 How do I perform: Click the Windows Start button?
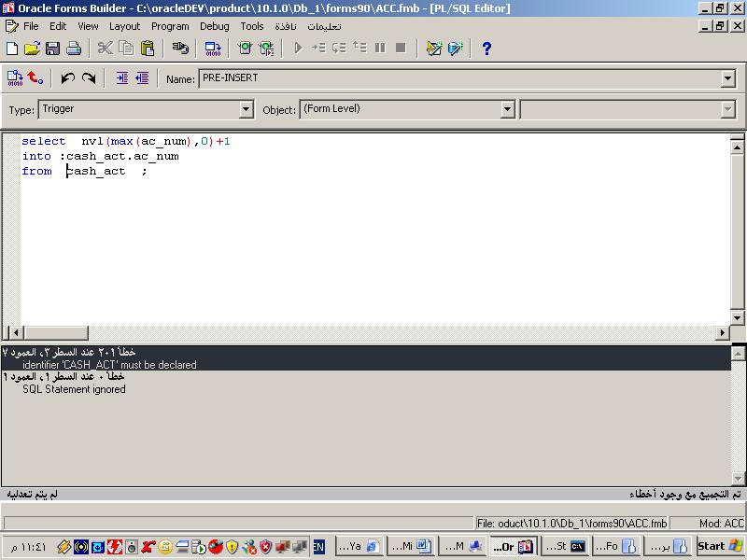[720, 546]
